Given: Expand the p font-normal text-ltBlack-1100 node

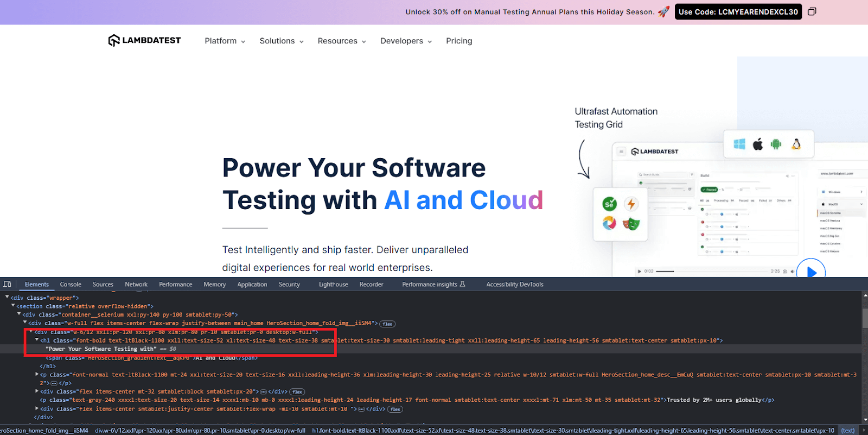Looking at the screenshot, I should 37,374.
